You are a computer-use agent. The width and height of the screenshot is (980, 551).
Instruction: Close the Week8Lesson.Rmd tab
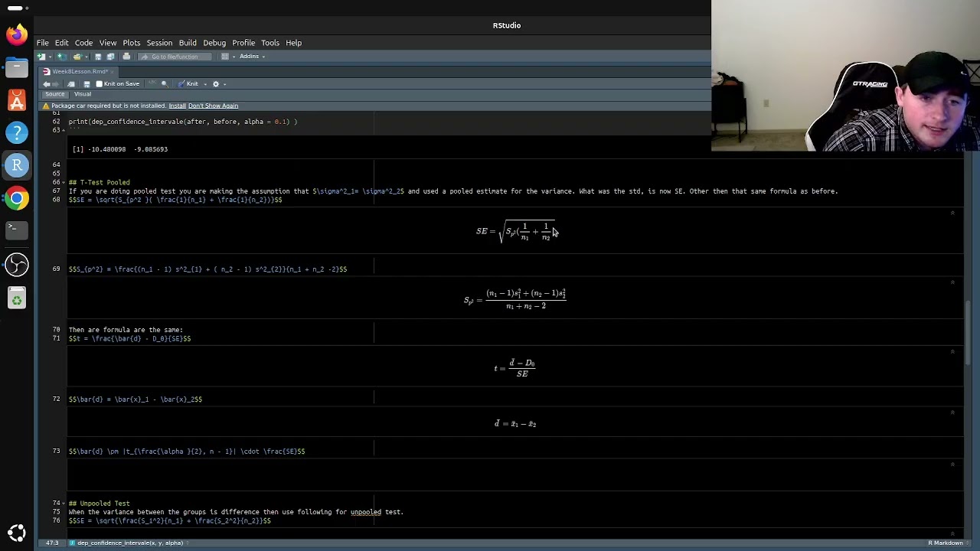point(112,72)
